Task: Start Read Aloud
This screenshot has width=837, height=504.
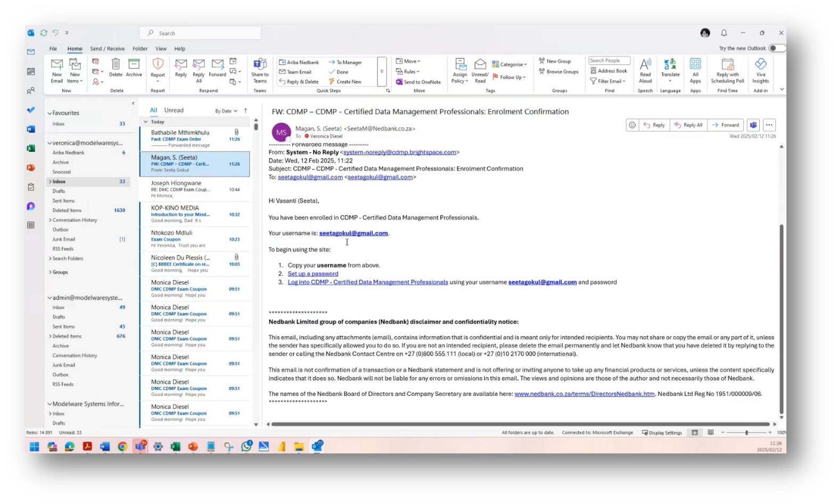Action: coord(645,71)
